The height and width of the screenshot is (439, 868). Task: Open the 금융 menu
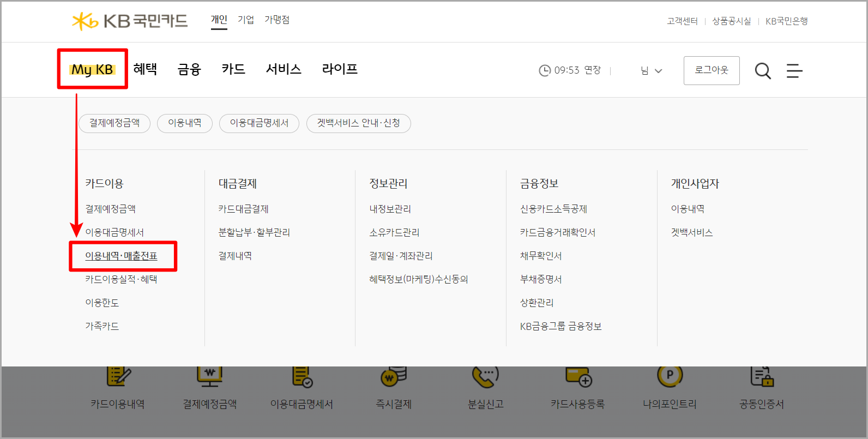(x=189, y=69)
